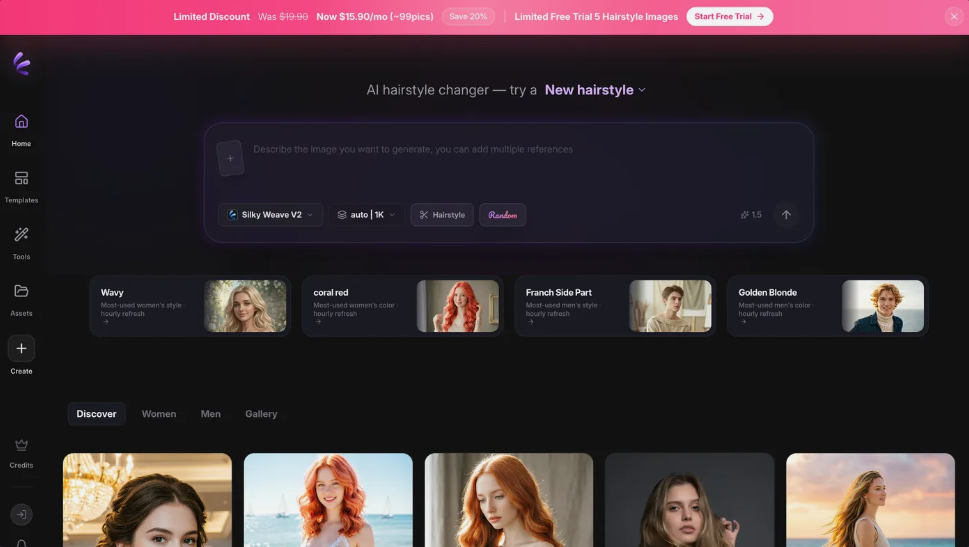Select the Gallery tab
The width and height of the screenshot is (969, 547).
point(261,414)
